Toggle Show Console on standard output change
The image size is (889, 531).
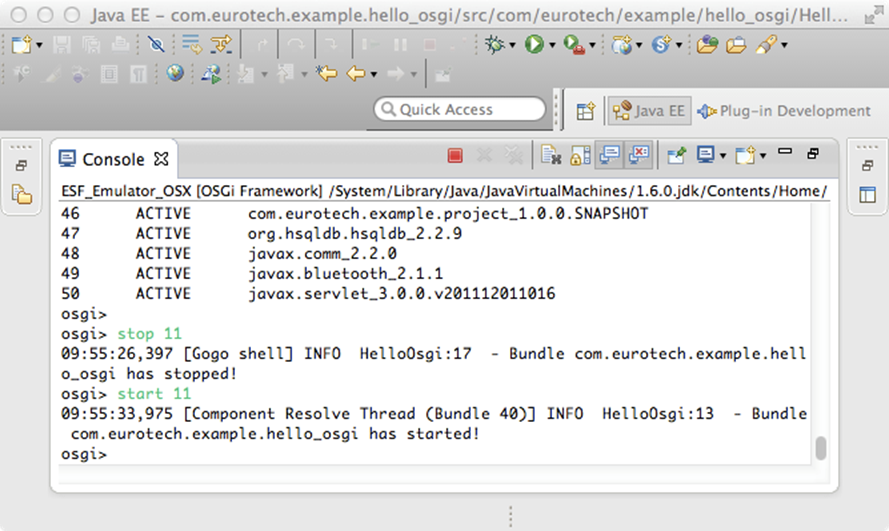(609, 155)
